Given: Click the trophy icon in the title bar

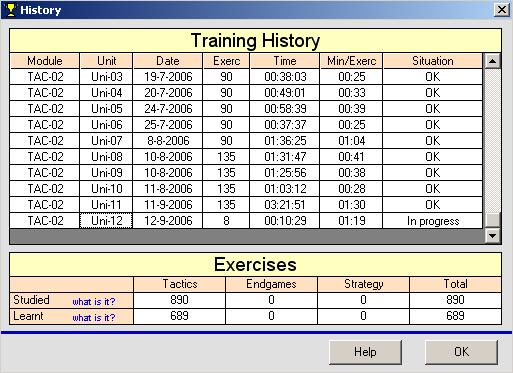Looking at the screenshot, I should click(x=11, y=10).
